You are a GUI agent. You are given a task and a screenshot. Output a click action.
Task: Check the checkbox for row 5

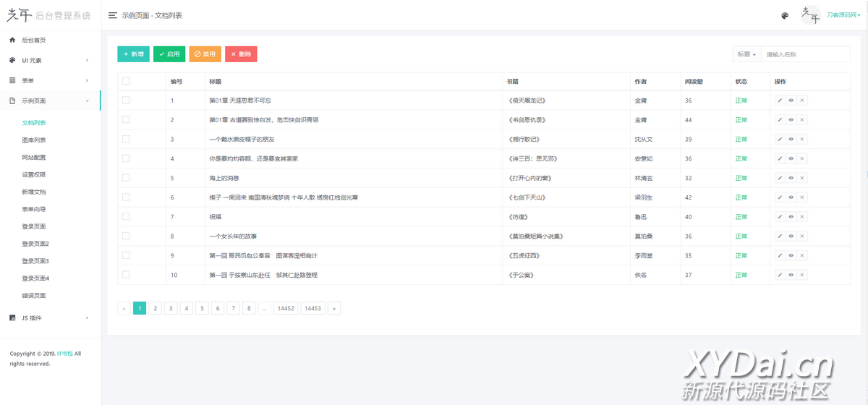pyautogui.click(x=126, y=177)
